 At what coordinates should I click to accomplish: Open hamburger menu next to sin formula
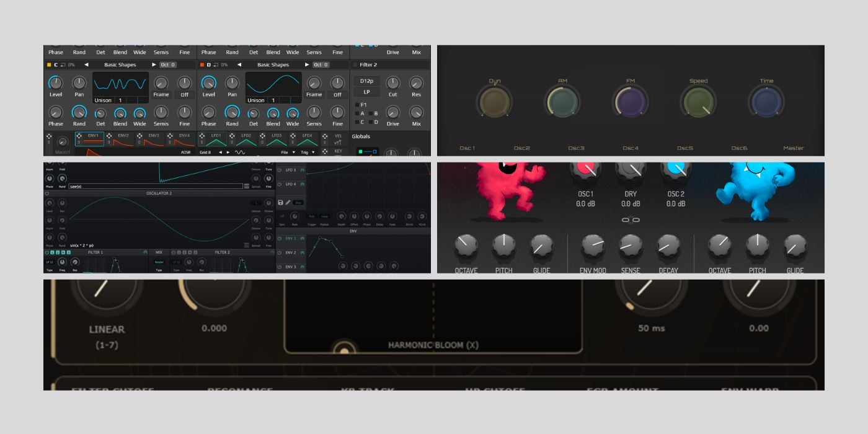coord(247,246)
